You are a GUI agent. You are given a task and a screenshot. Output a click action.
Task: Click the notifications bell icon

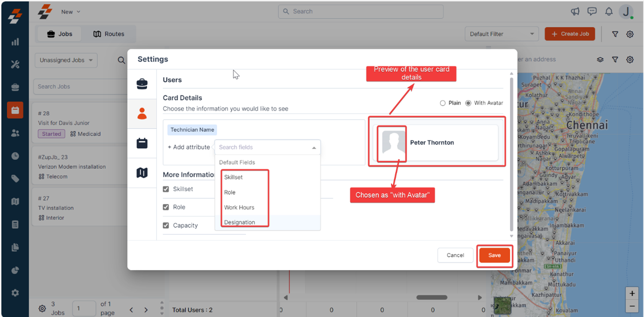609,12
